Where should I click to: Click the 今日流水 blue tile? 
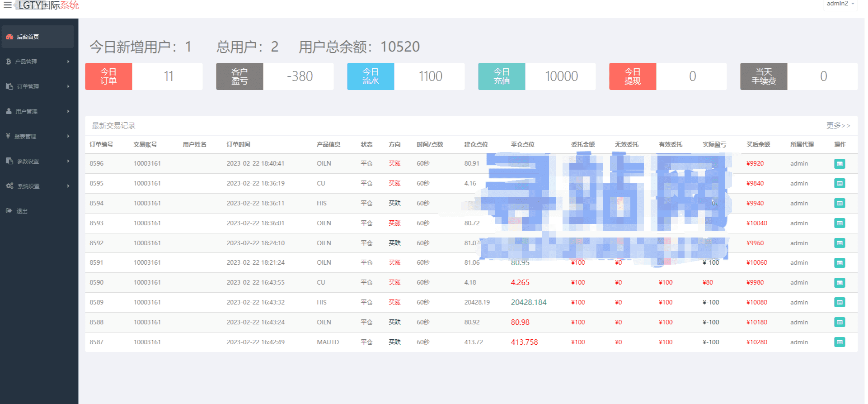coord(371,76)
